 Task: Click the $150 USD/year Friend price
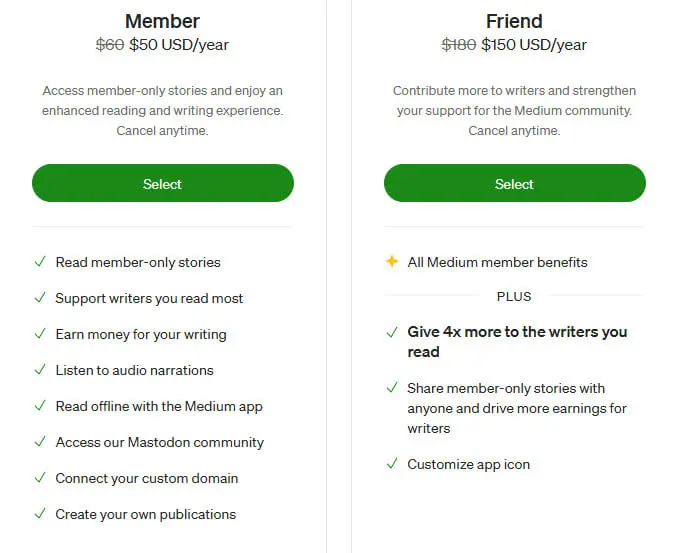point(534,45)
